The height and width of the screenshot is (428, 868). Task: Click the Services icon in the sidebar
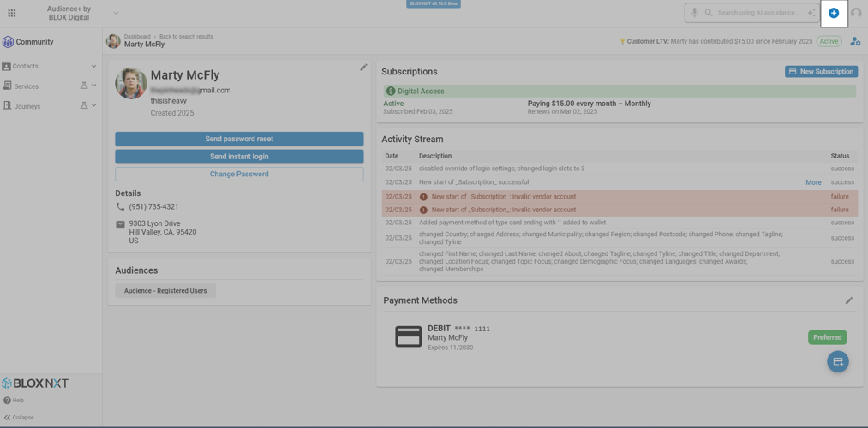[x=8, y=86]
